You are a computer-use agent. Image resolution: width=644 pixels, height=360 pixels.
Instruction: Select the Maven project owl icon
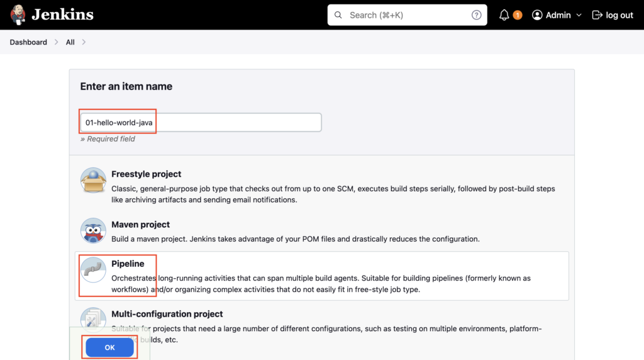(93, 230)
